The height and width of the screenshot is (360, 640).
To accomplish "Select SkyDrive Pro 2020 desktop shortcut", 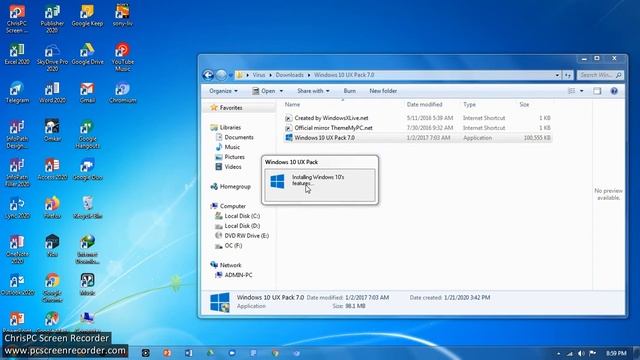I will [52, 57].
